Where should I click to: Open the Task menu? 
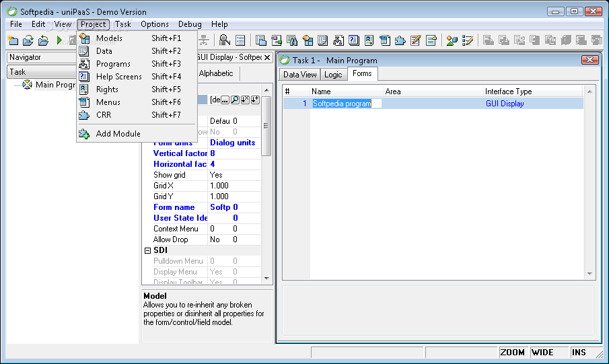pyautogui.click(x=123, y=24)
